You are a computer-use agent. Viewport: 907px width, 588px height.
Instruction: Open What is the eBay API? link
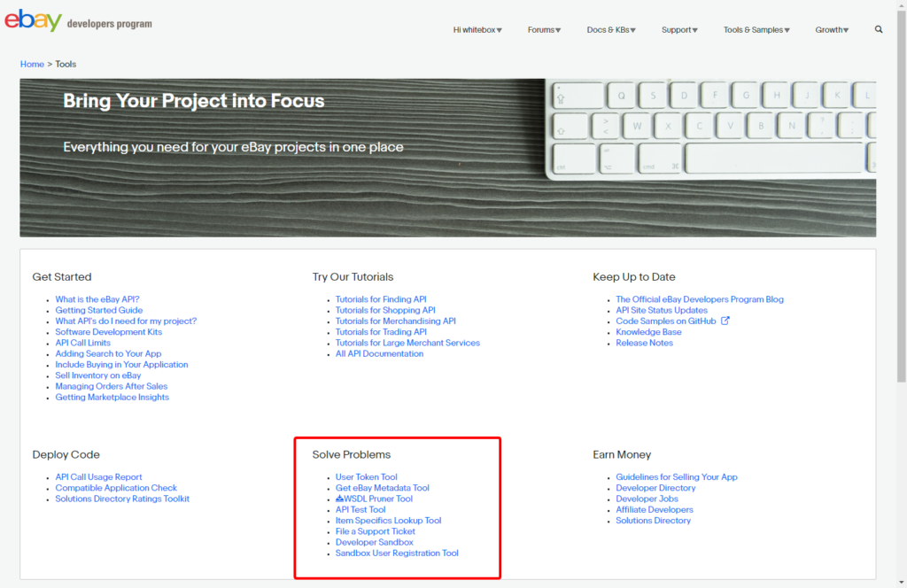[x=97, y=299]
